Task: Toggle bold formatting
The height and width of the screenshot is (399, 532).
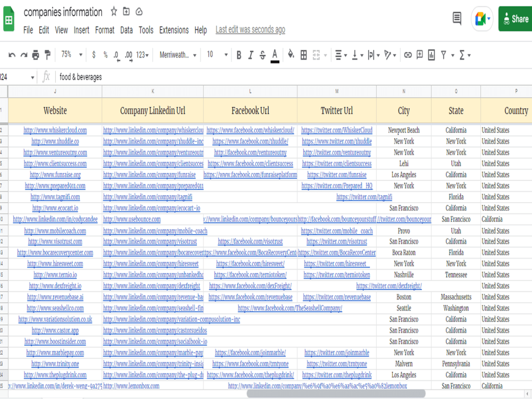Action: (239, 55)
